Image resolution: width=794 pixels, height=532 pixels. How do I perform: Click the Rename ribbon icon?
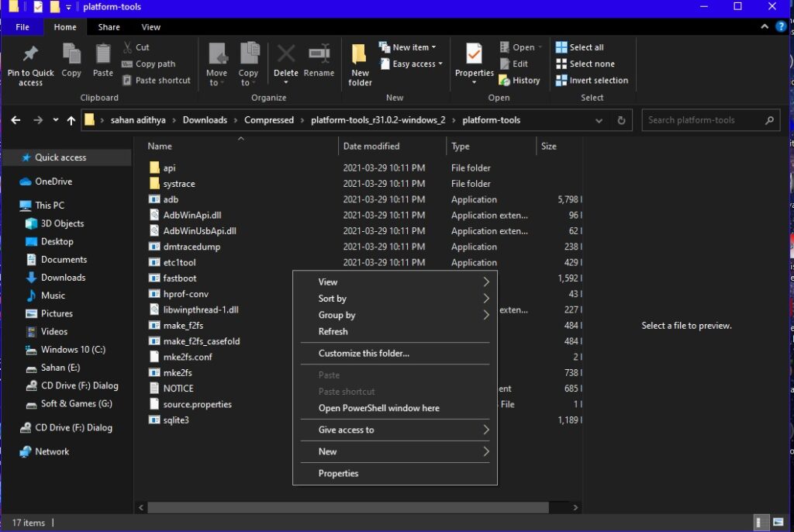pos(319,54)
